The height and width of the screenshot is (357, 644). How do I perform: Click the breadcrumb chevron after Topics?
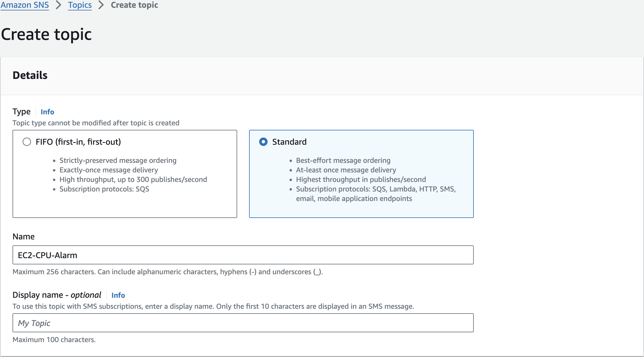point(101,5)
